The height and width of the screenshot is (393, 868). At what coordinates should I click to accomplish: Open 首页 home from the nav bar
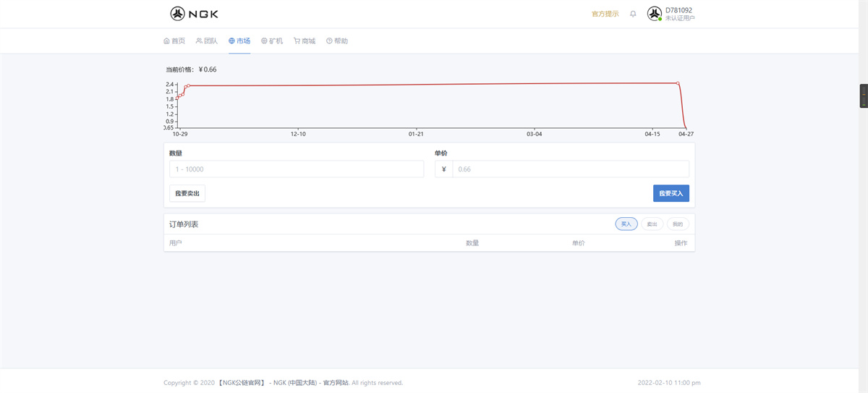tap(174, 41)
